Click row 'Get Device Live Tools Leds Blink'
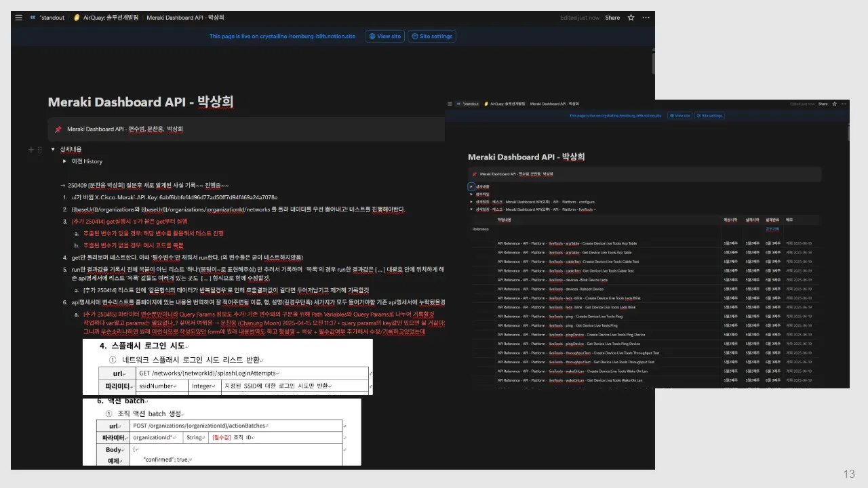The image size is (868, 488). [x=566, y=307]
